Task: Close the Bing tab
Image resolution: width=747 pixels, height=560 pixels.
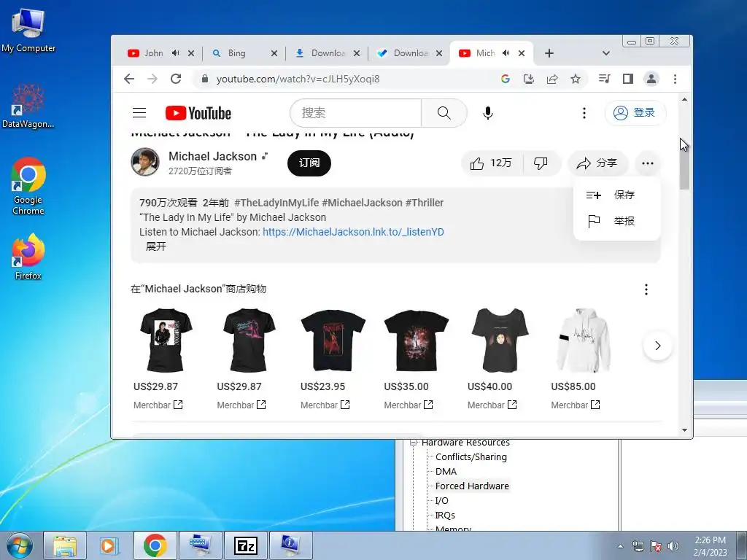Action: tap(274, 53)
